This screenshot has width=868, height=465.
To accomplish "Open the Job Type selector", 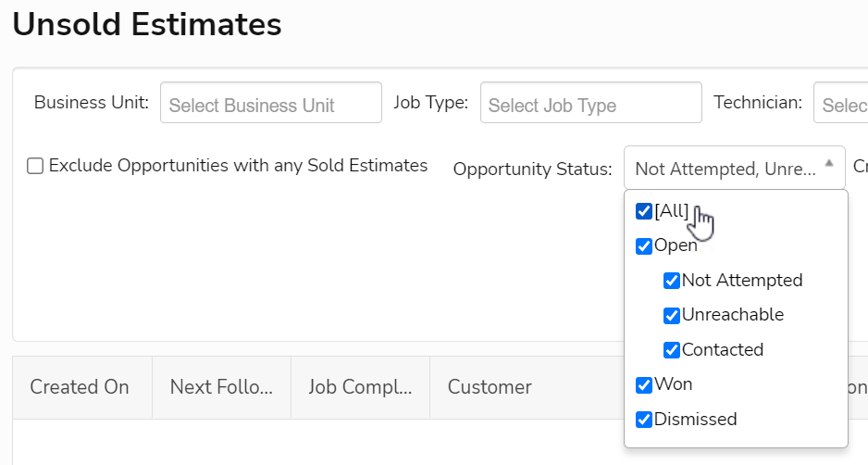I will (590, 103).
